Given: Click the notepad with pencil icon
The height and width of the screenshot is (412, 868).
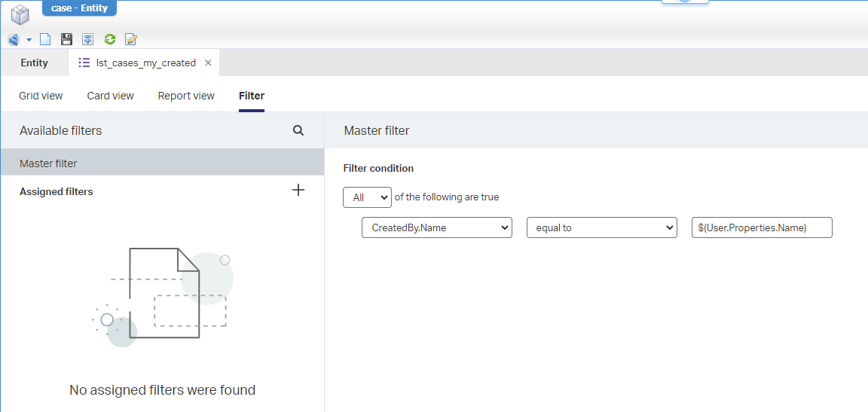Looking at the screenshot, I should tap(131, 39).
